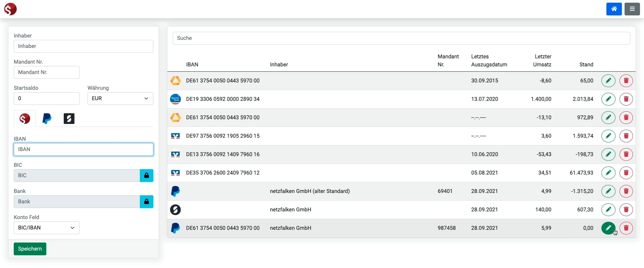Select IBAN DE19 3306 0592 0000 2890 34
The width and height of the screenshot is (644, 268).
pos(223,99)
